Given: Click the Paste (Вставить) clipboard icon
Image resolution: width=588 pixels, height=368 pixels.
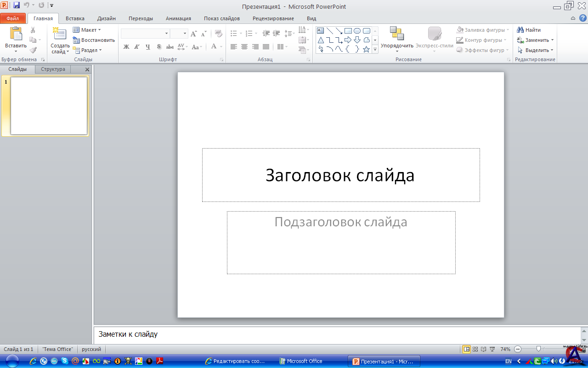Looking at the screenshot, I should (16, 34).
